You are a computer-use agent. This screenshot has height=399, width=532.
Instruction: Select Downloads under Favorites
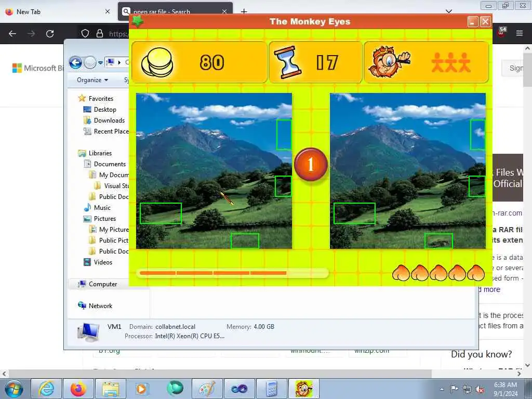point(109,121)
